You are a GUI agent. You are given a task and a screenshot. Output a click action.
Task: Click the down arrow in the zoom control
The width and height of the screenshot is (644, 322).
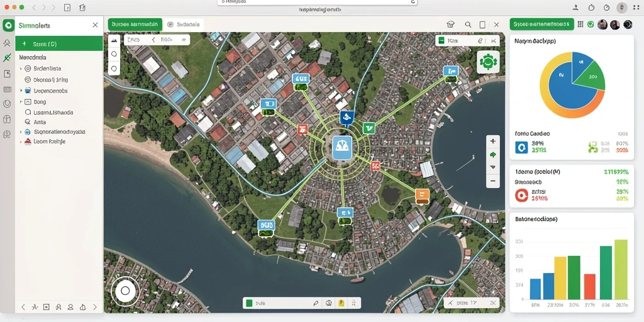click(x=493, y=167)
